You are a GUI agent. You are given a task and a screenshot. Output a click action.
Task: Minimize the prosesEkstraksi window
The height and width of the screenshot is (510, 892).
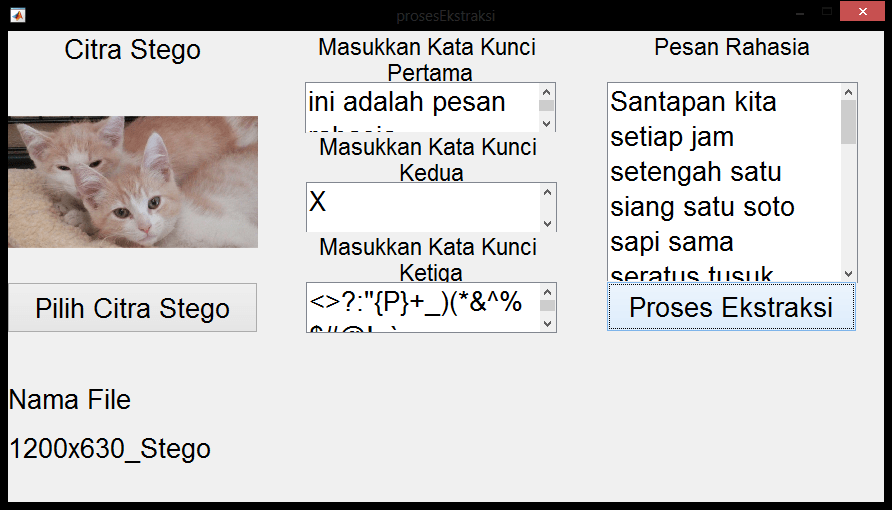click(x=799, y=12)
